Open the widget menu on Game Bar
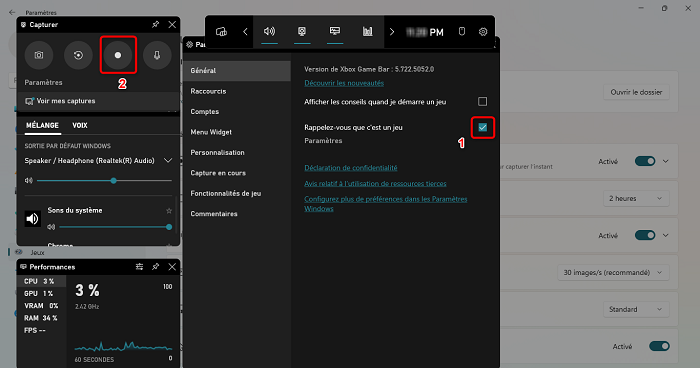This screenshot has width=700, height=368. click(x=221, y=32)
